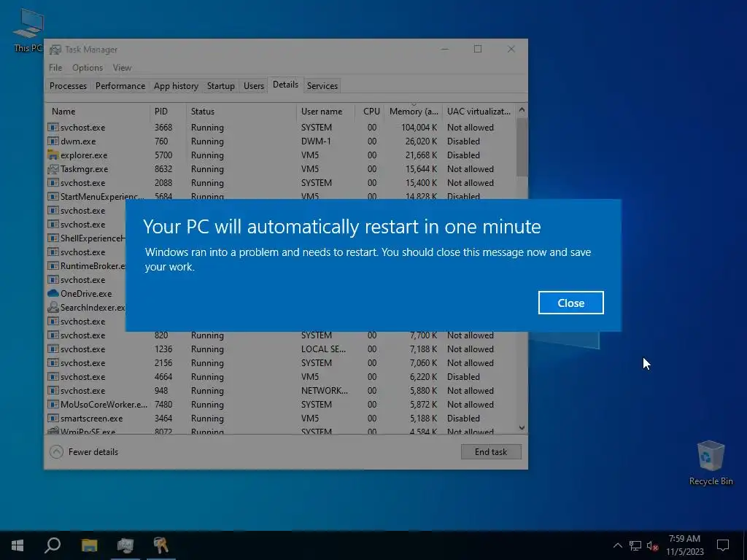This screenshot has width=747, height=560.
Task: Click the OneDrive.exe cloud icon
Action: tap(53, 293)
